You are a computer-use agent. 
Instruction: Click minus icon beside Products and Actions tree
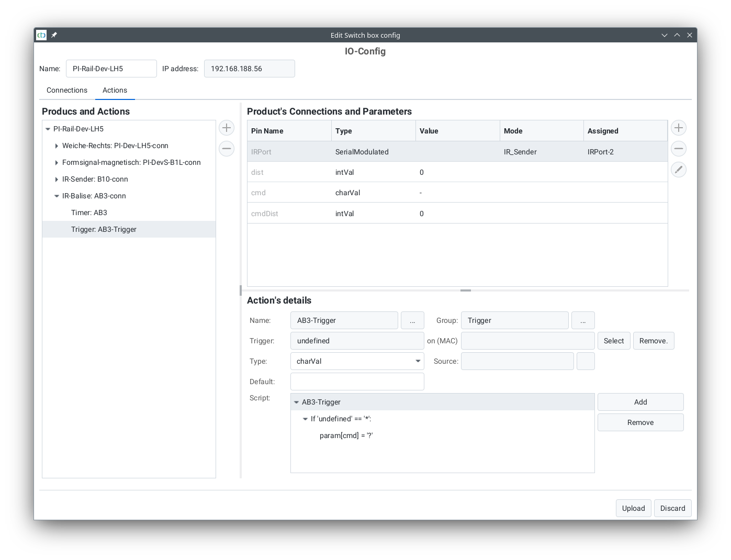227,149
